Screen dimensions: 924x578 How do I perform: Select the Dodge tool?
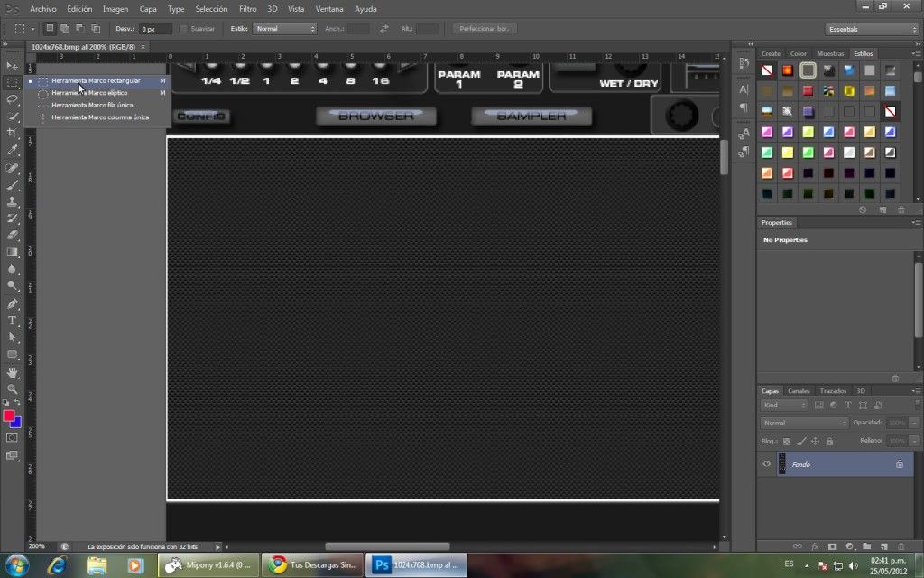pos(12,286)
